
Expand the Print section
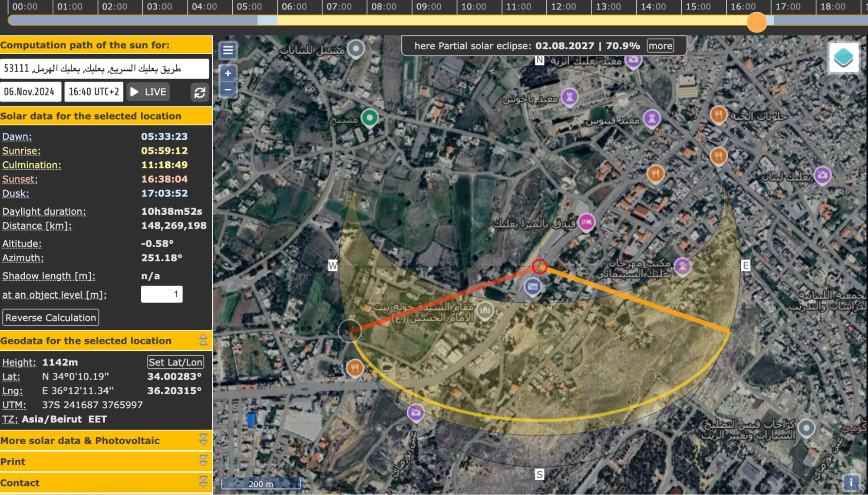point(203,461)
